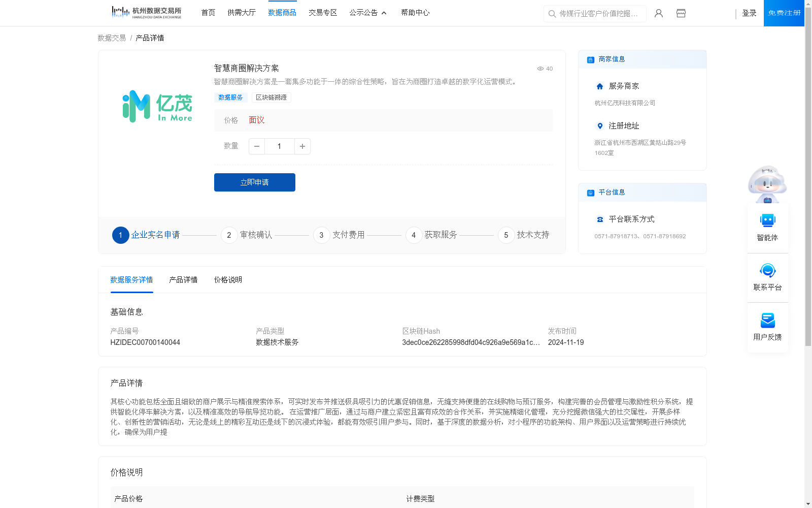This screenshot has width=812, height=508.
Task: Click product number HZIDEC00700140044
Action: 145,342
